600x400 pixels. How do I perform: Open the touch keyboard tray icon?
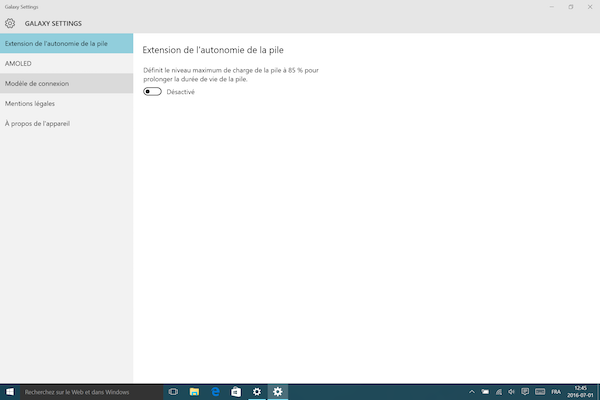tap(540, 392)
